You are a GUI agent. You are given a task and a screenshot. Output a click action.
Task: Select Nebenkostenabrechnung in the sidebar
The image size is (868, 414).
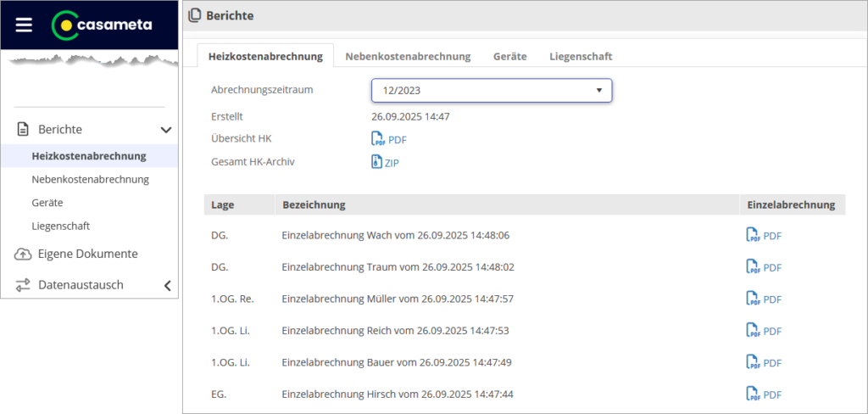pos(90,179)
